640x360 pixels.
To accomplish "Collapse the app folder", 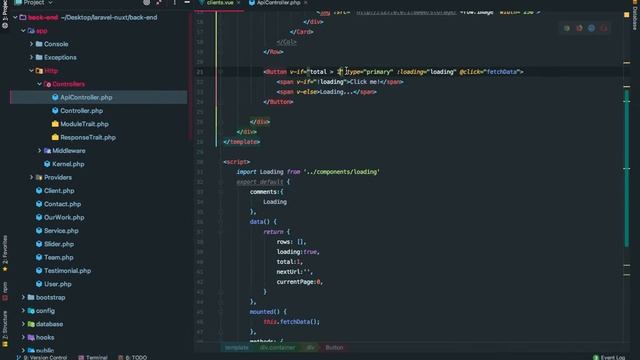I will [x=23, y=31].
